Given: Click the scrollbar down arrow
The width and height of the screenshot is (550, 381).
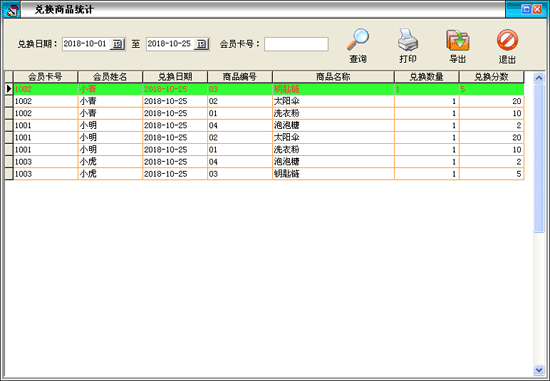Looking at the screenshot, I should tap(538, 369).
